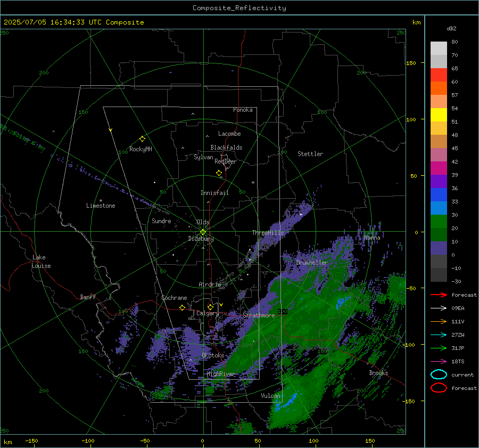
Task: Click the asterisk marker above Limestone
Action: click(101, 201)
